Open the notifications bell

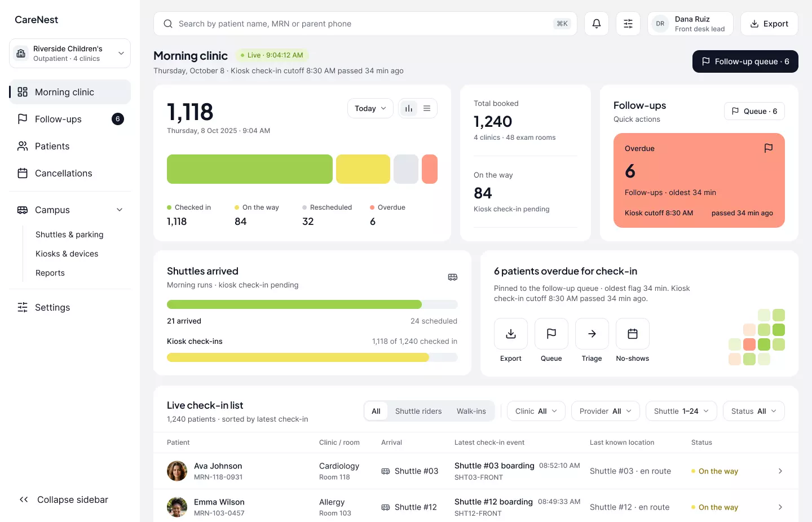pyautogui.click(x=597, y=24)
